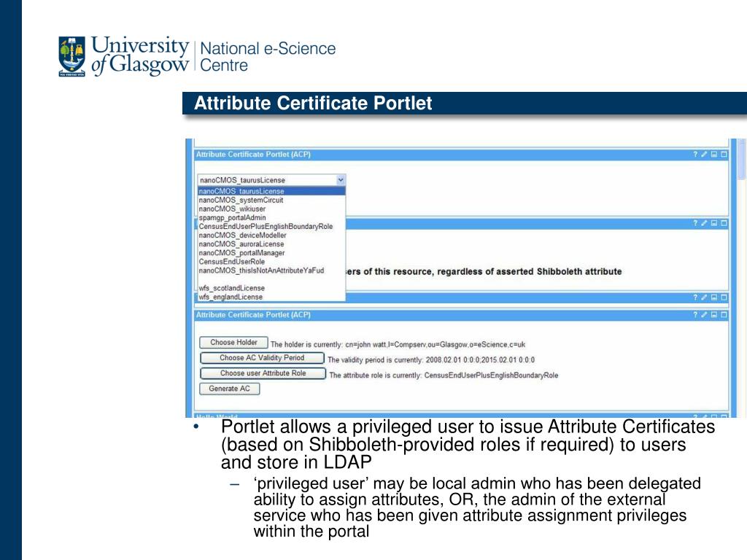Click 'regardless of asserted Shibboleth attribute' text
This screenshot has height=560, width=747.
point(530,271)
